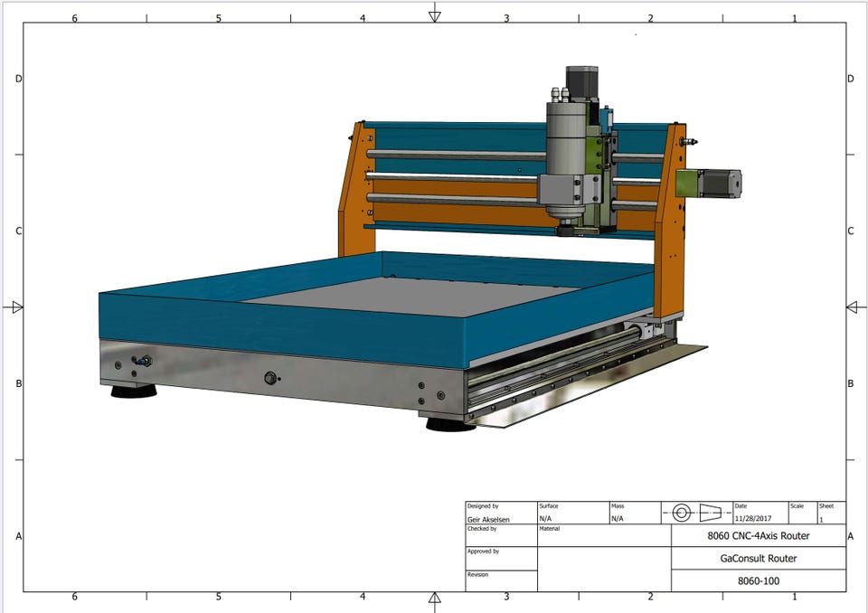Click the 'Surface' label
This screenshot has width=868, height=613.
549,506
